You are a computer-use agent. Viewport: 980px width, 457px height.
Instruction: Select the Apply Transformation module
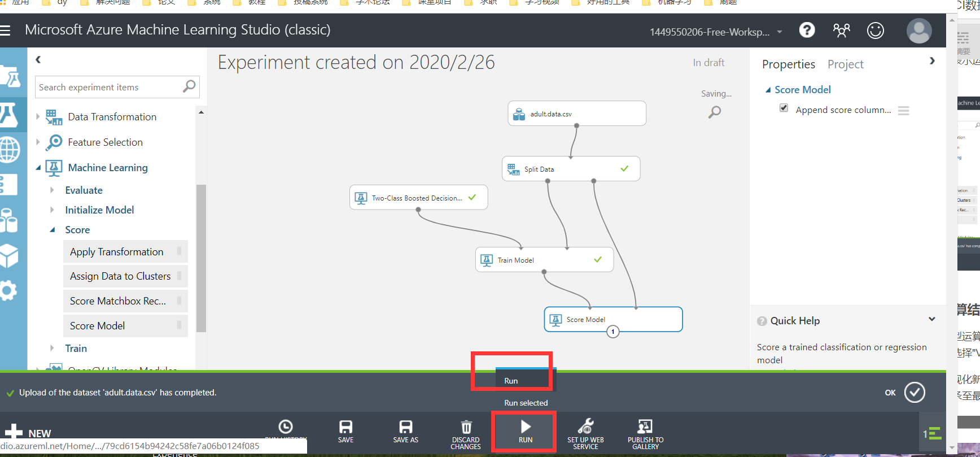(x=125, y=252)
